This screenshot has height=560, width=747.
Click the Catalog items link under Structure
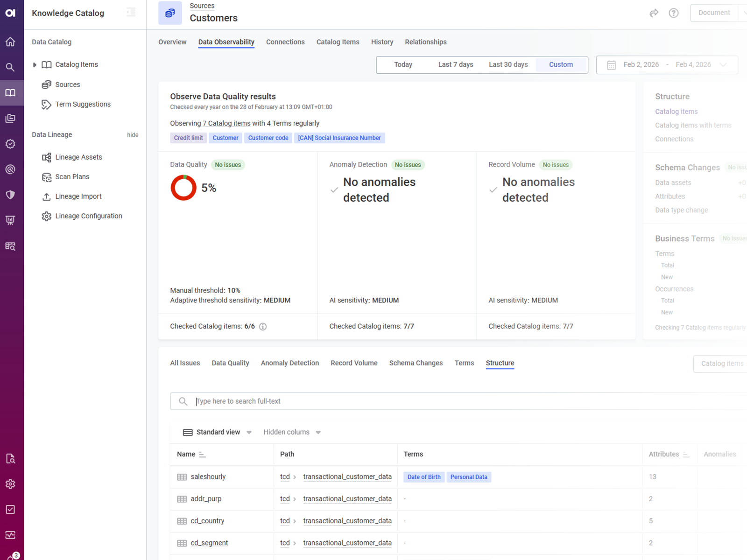[x=676, y=112]
